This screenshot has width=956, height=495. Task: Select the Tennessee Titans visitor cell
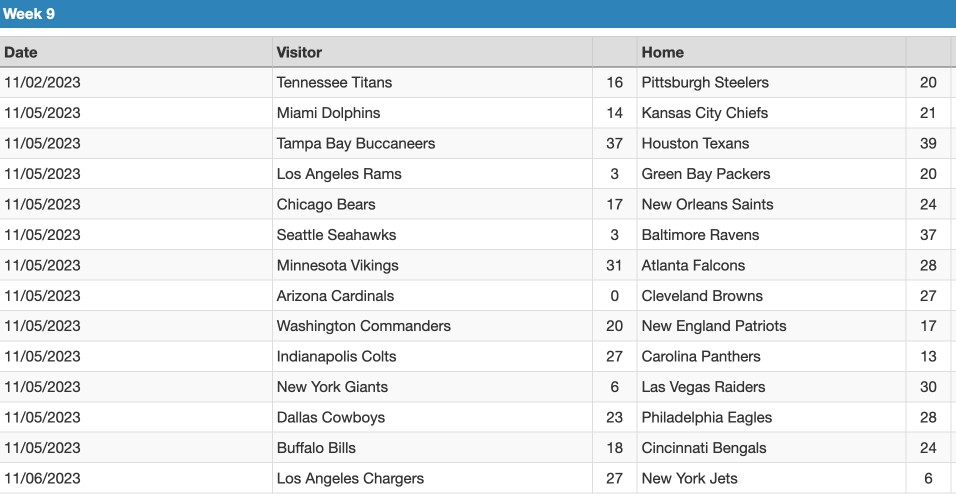pyautogui.click(x=432, y=82)
